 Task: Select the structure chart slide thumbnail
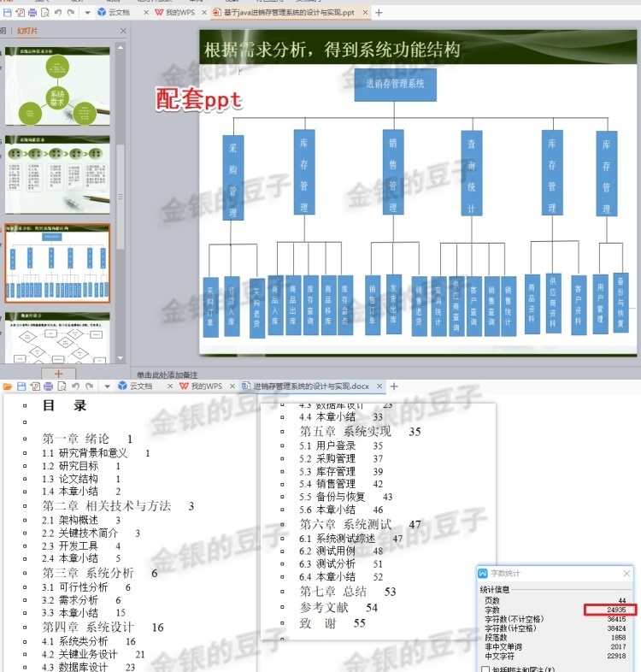point(57,262)
